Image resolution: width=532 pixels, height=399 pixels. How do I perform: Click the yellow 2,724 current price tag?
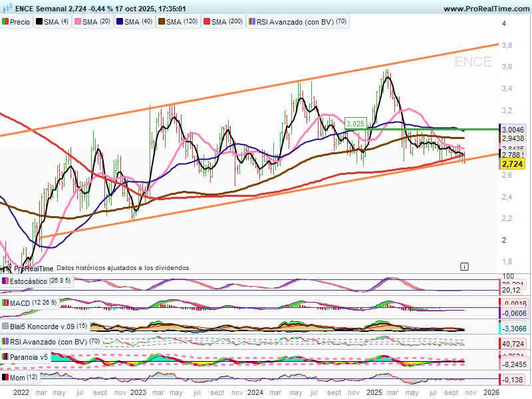511,164
